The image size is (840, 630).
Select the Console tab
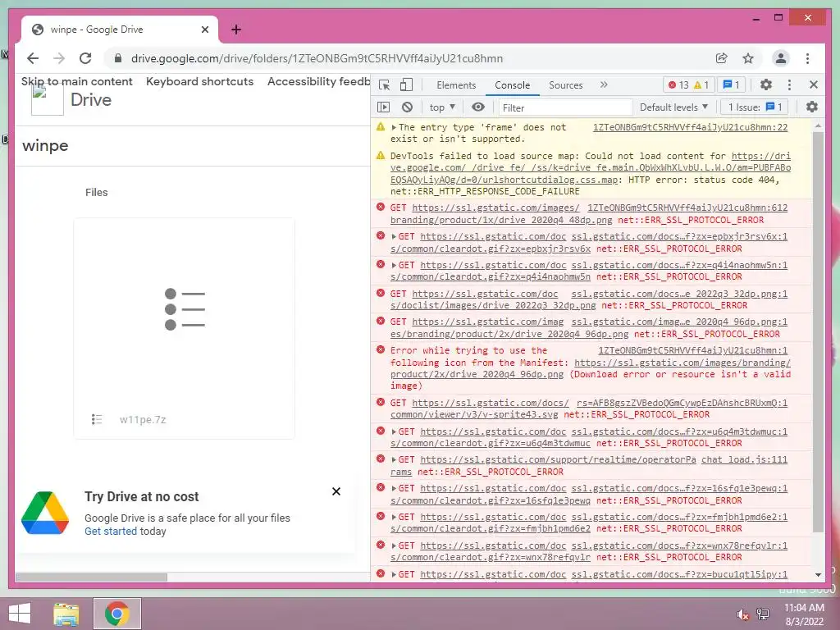512,84
